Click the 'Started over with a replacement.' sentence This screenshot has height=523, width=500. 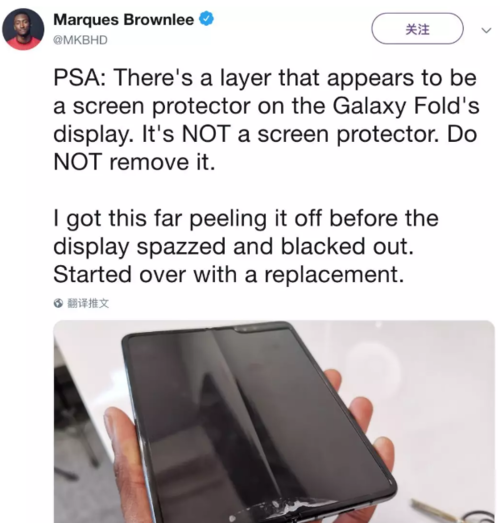click(x=228, y=275)
